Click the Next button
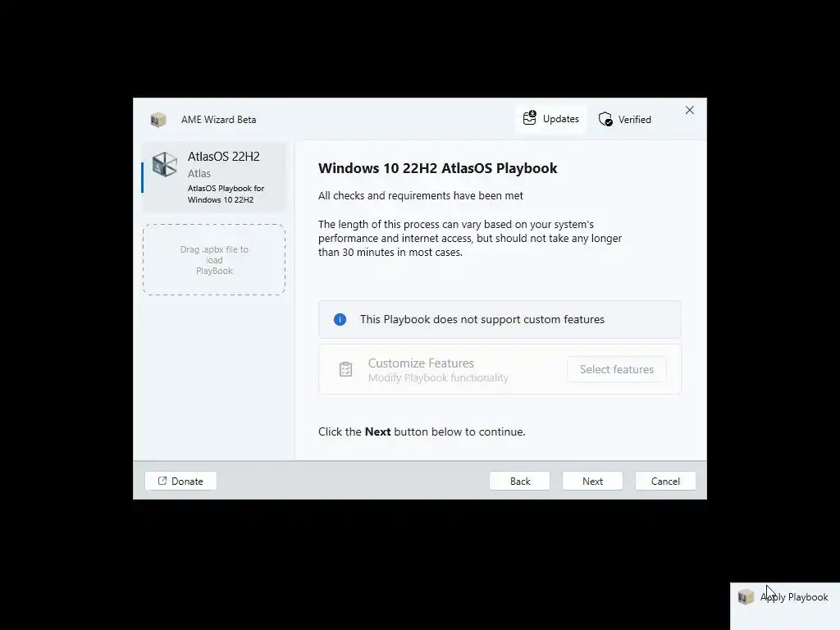Image resolution: width=840 pixels, height=630 pixels. (592, 481)
